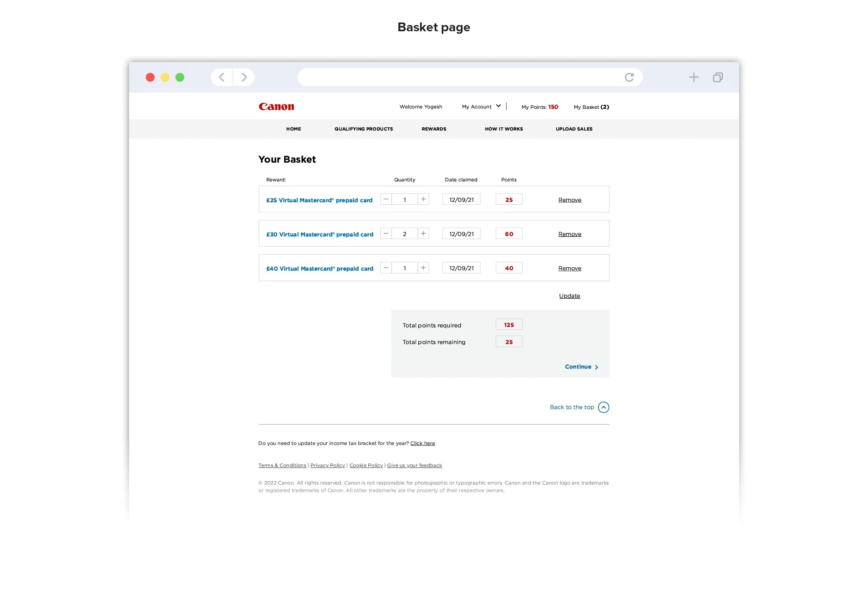Viewport: 868px width, 608px height.
Task: Increase quantity of £25 Mastercard prepaid card
Action: pyautogui.click(x=423, y=199)
